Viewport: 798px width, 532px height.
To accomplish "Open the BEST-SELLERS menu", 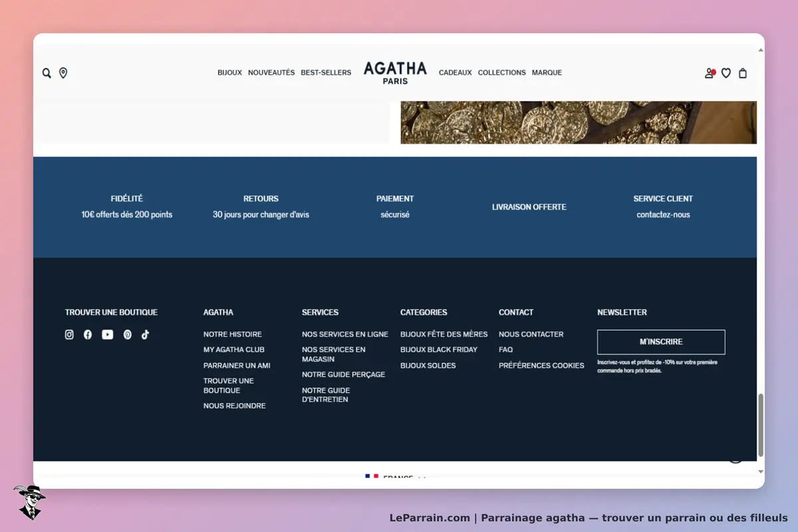I will click(326, 72).
